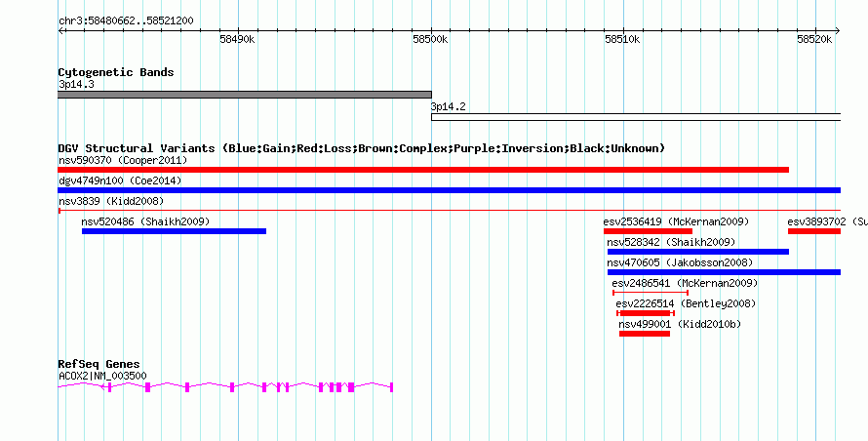Click the red esv2536419 loss bar
Viewport: 868px width, 441px height.
click(649, 231)
